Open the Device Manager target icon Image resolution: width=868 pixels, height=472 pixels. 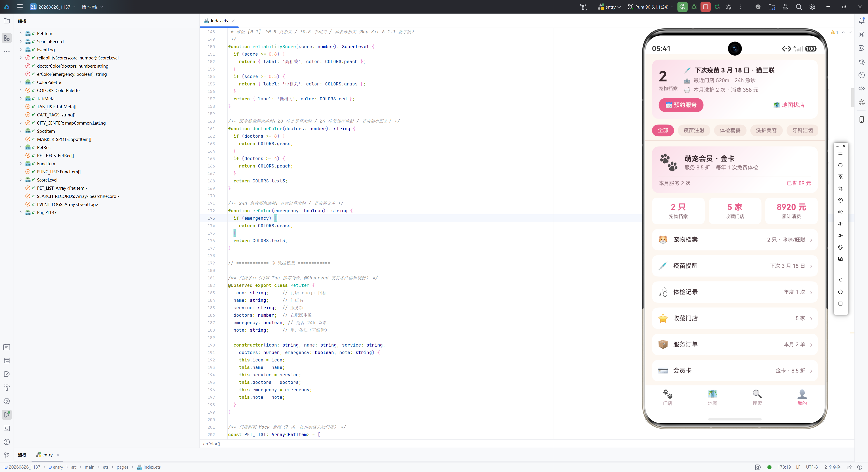[x=758, y=7]
